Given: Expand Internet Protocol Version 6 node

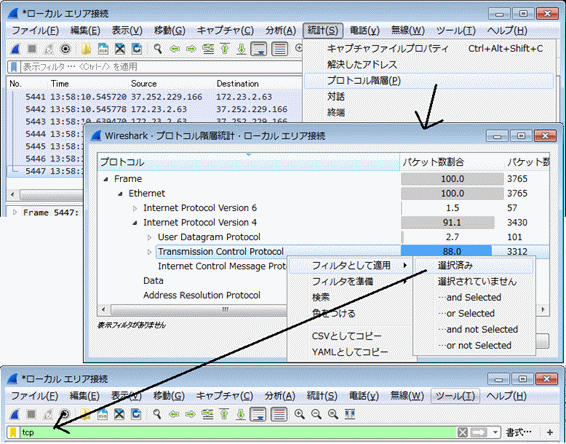Looking at the screenshot, I should 135,208.
